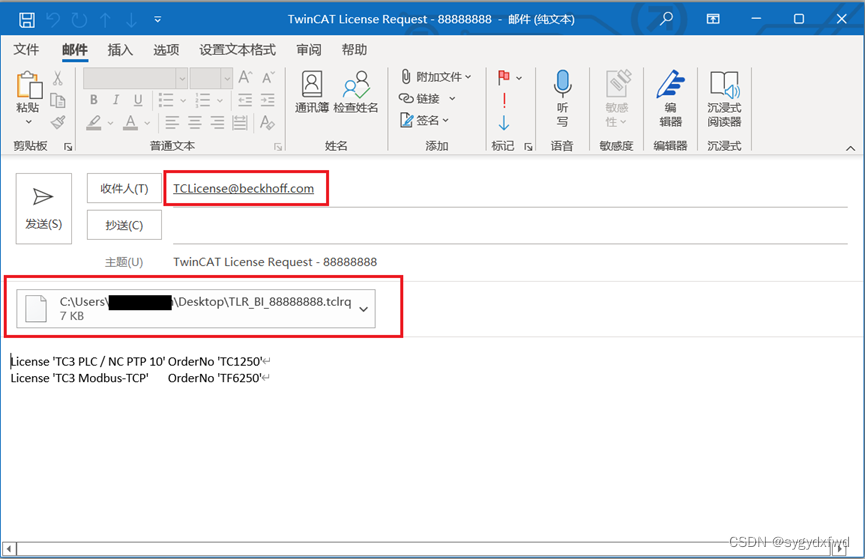Toggle Center paragraph alignment

195,123
